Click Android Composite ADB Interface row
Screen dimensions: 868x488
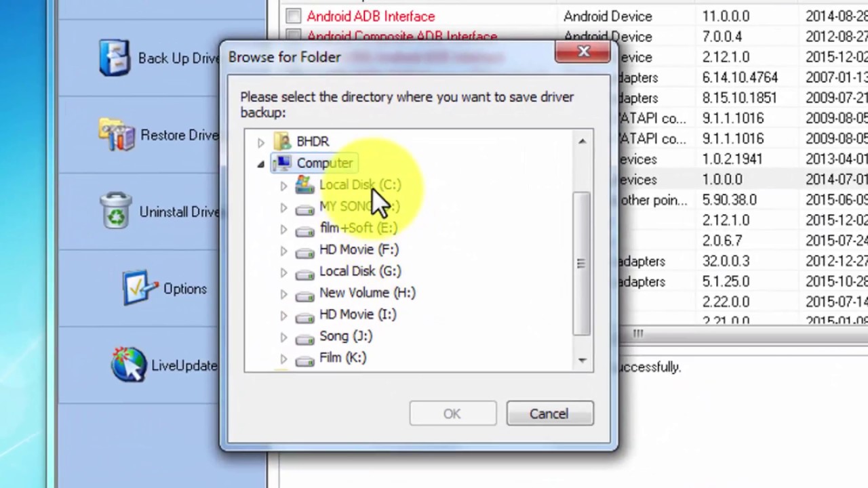click(x=402, y=37)
